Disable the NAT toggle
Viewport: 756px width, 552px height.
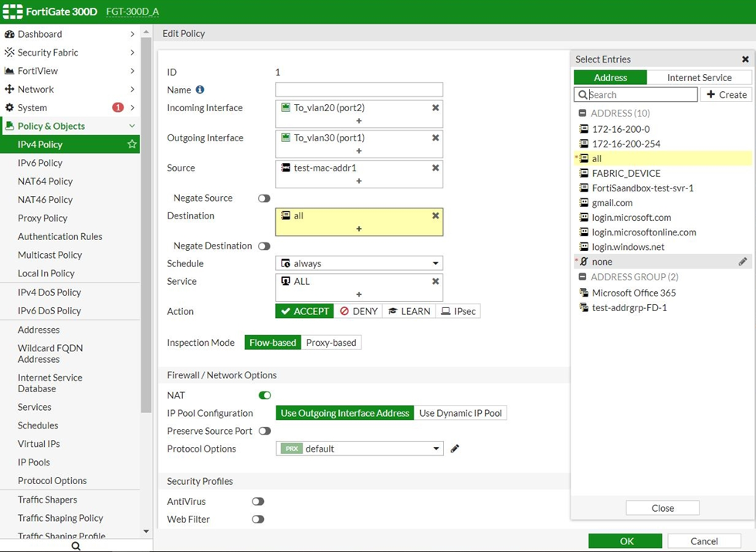coord(265,395)
